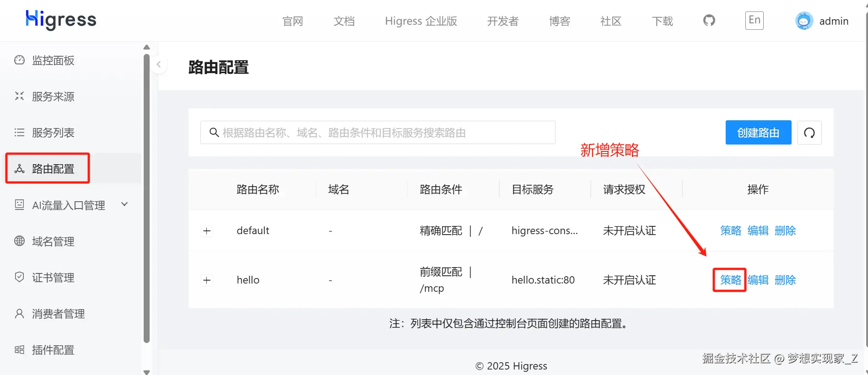
Task: Open 官网 in the top navigation
Action: [x=293, y=21]
